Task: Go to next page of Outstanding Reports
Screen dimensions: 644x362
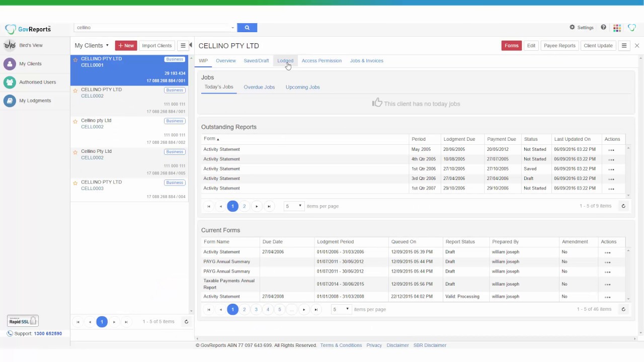Action: [x=257, y=206]
